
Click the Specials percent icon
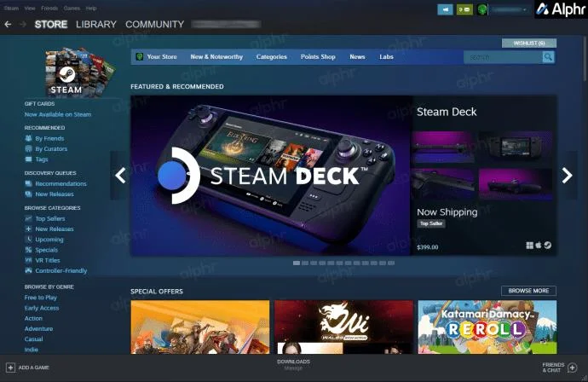click(28, 250)
